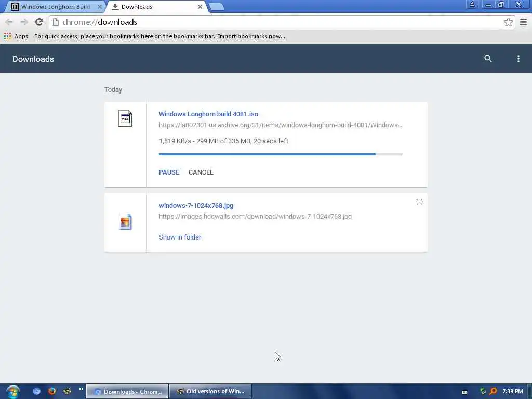Open the Downloads three-dot options menu
The height and width of the screenshot is (399, 532).
coord(518,59)
